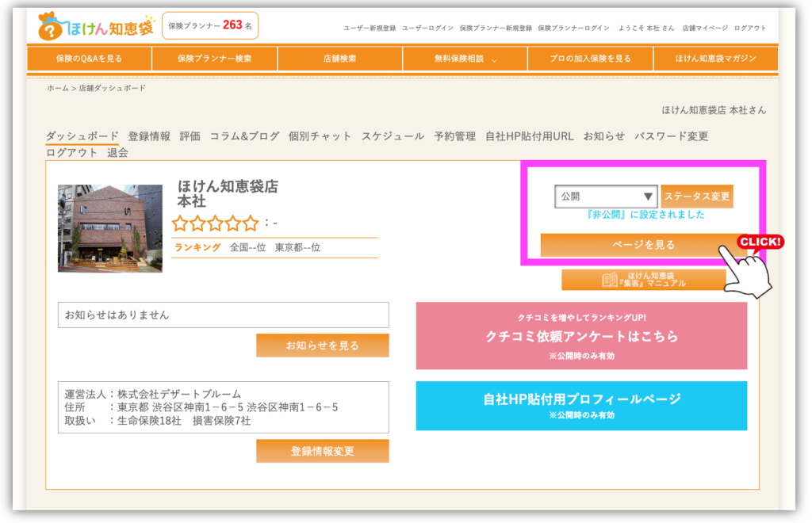The height and width of the screenshot is (523, 812).
Task: Click the fifth rating star
Action: [251, 223]
